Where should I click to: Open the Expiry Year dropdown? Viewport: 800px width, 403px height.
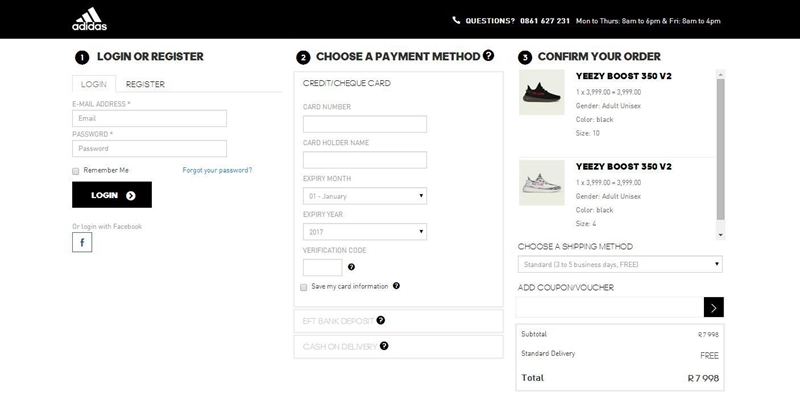click(364, 231)
